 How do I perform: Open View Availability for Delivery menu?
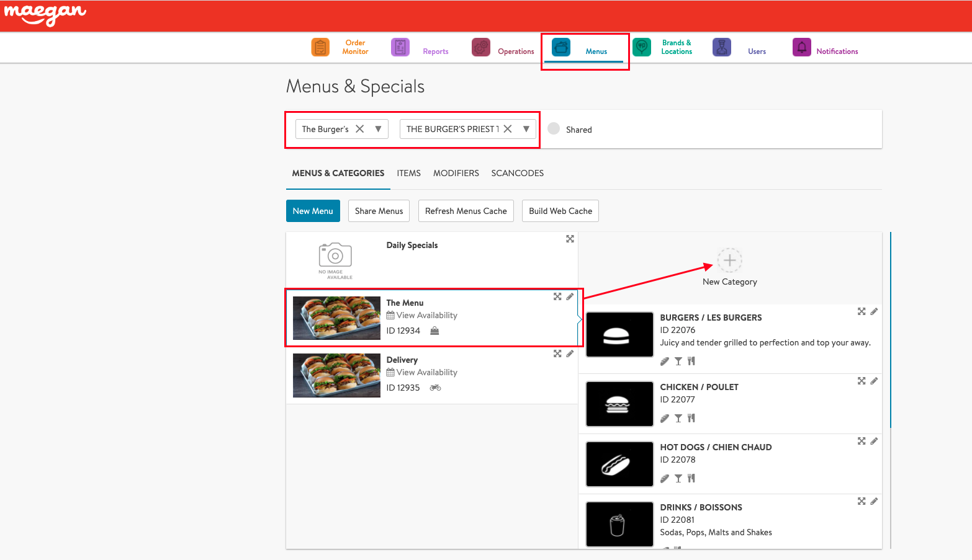426,373
